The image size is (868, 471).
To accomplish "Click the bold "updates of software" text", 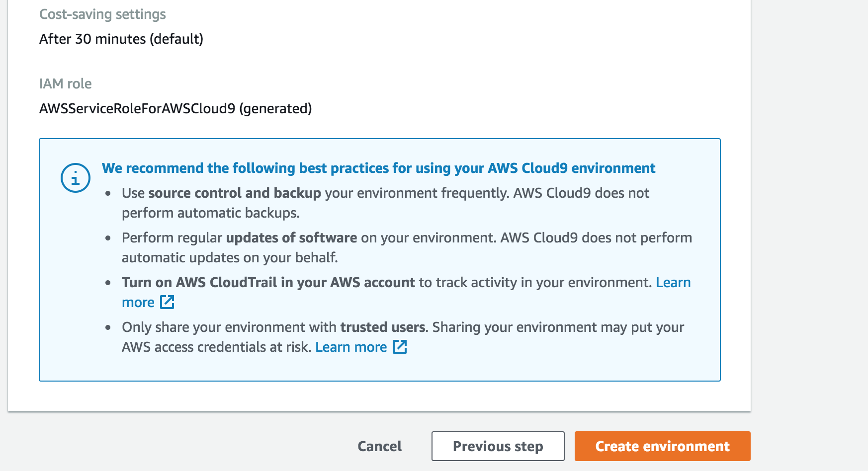I will 291,237.
